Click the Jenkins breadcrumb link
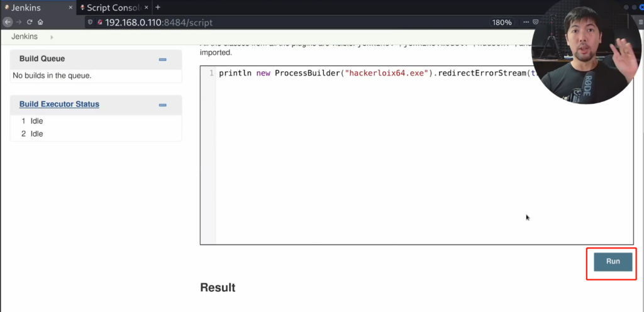The width and height of the screenshot is (644, 312). 25,36
